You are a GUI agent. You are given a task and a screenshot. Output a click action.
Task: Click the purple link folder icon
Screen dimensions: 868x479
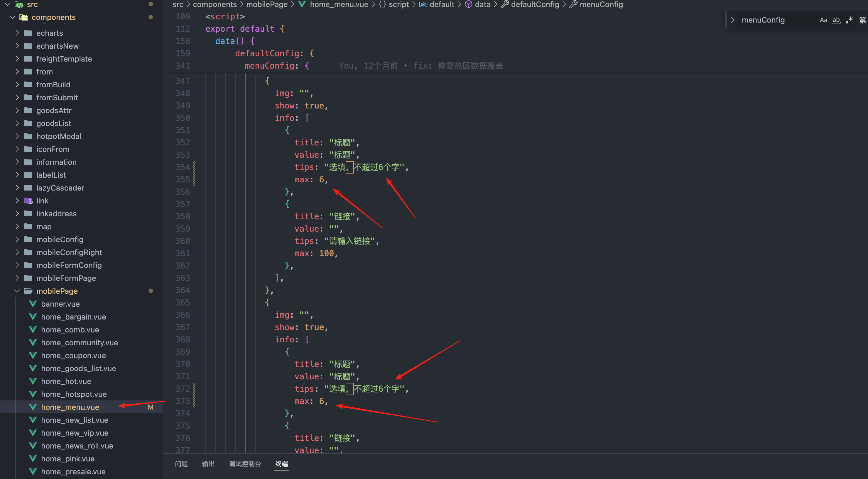pos(28,201)
